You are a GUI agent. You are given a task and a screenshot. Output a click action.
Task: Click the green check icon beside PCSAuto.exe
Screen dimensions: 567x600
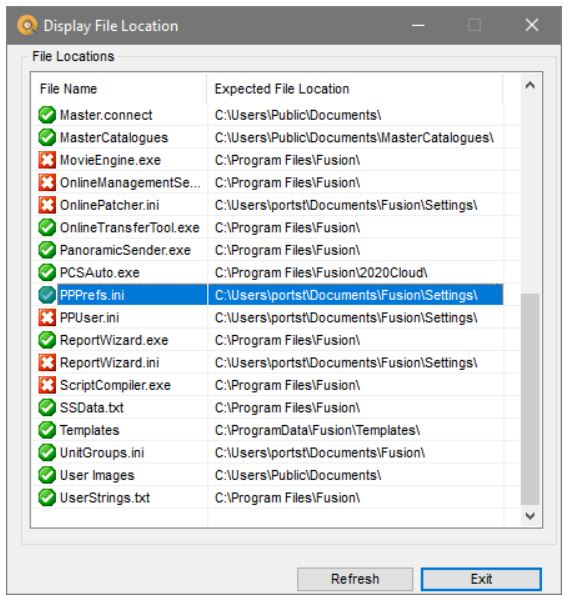[x=47, y=272]
